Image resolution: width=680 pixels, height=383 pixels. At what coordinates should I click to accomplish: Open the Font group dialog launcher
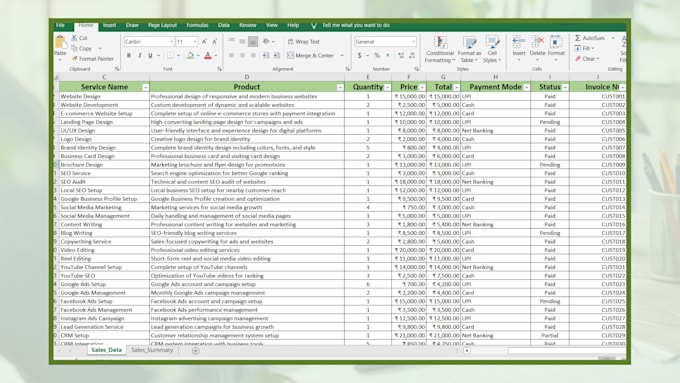pyautogui.click(x=219, y=69)
